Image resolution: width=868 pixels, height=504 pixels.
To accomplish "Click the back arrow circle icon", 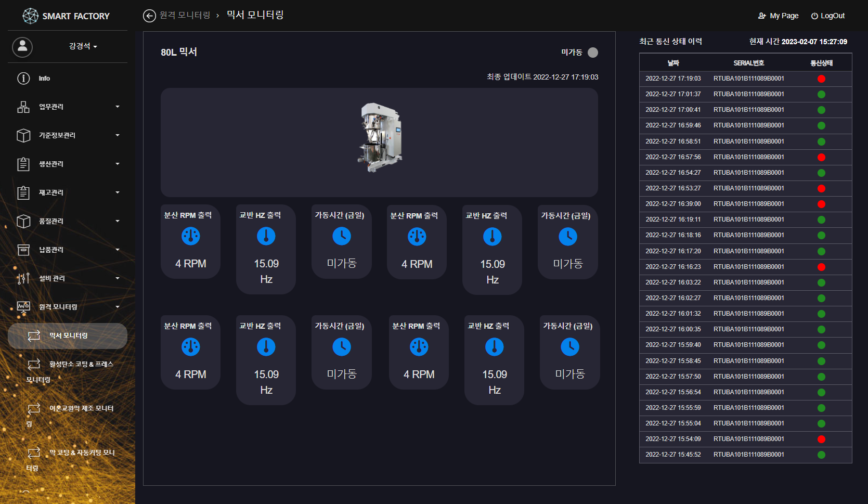I will pos(149,16).
